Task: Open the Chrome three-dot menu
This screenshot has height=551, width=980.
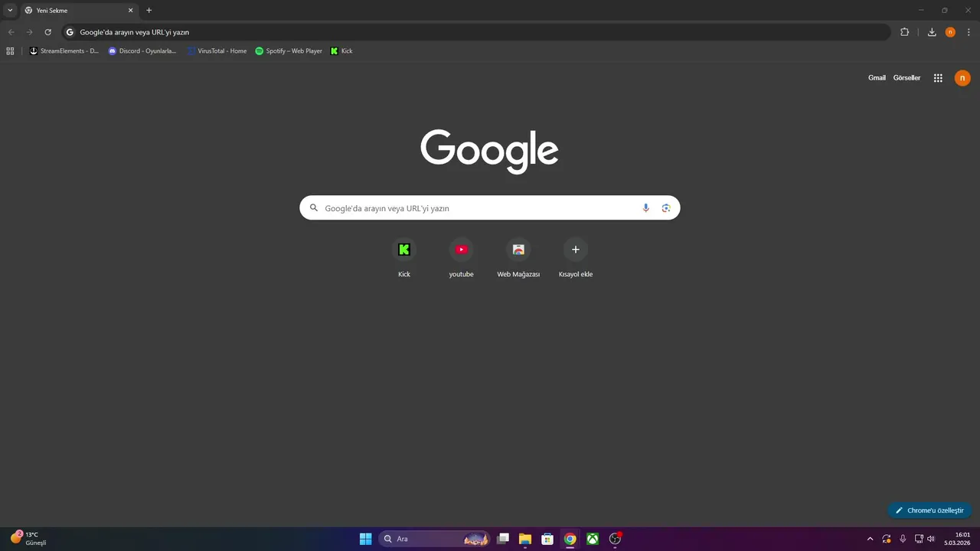Action: point(969,32)
